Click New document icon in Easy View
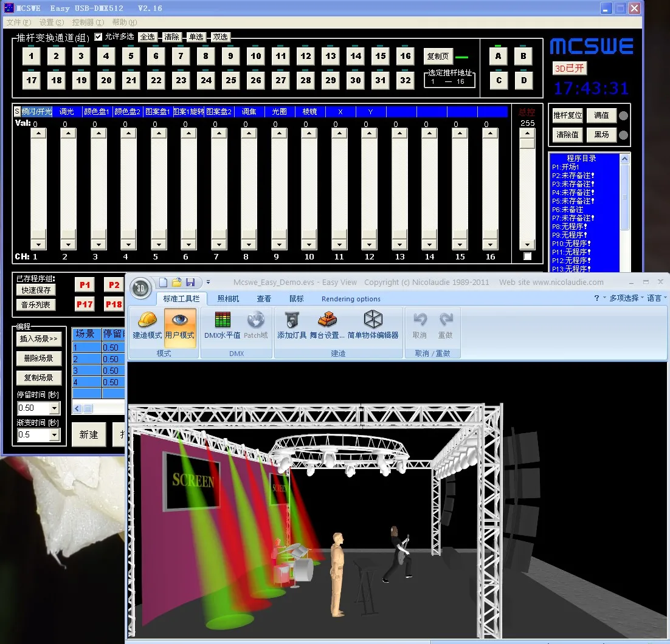 163,283
